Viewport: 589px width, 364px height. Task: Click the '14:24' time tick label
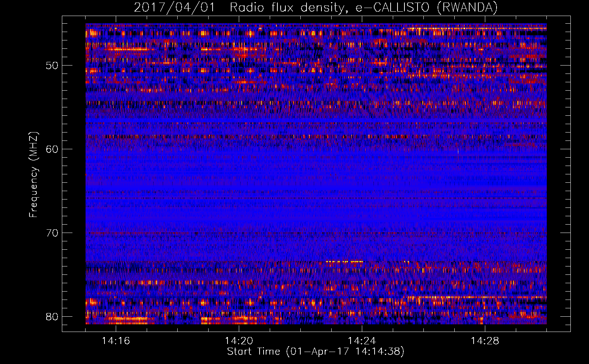click(x=362, y=341)
